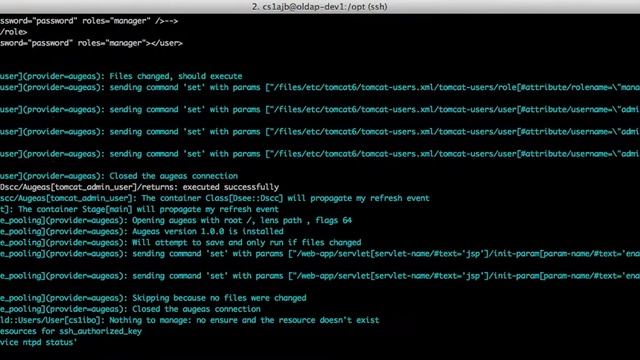Screen dimensions: 640x360
Task: Click the terminal window title 'cs1ajb@oldap-dev1:/opt (ssh)'
Action: [319, 7]
